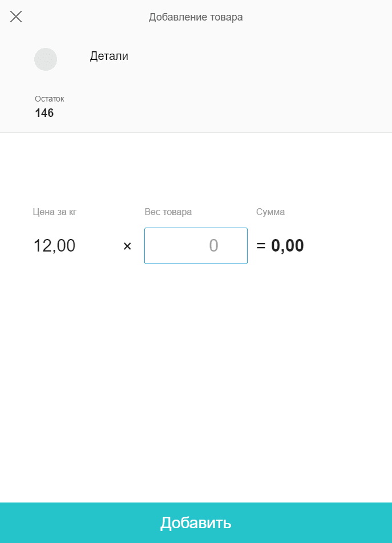Click the price value 12,00
392x543 pixels.
tap(55, 246)
